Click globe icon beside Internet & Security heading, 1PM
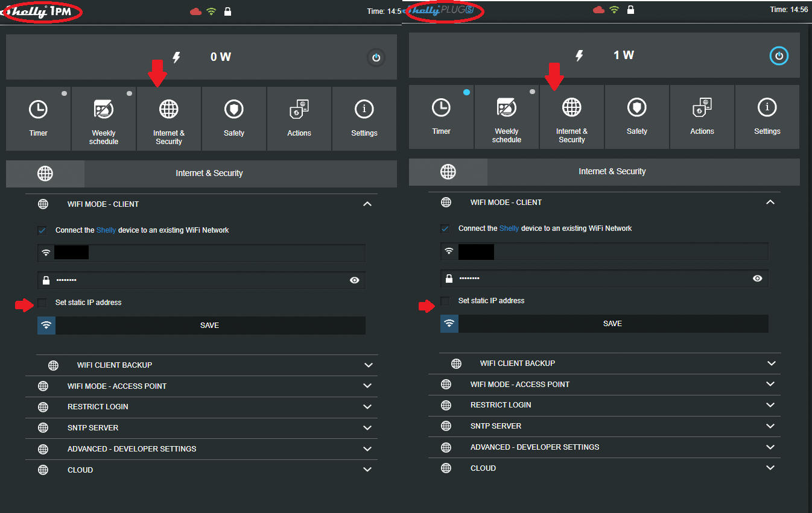Image resolution: width=812 pixels, height=513 pixels. pos(45,174)
